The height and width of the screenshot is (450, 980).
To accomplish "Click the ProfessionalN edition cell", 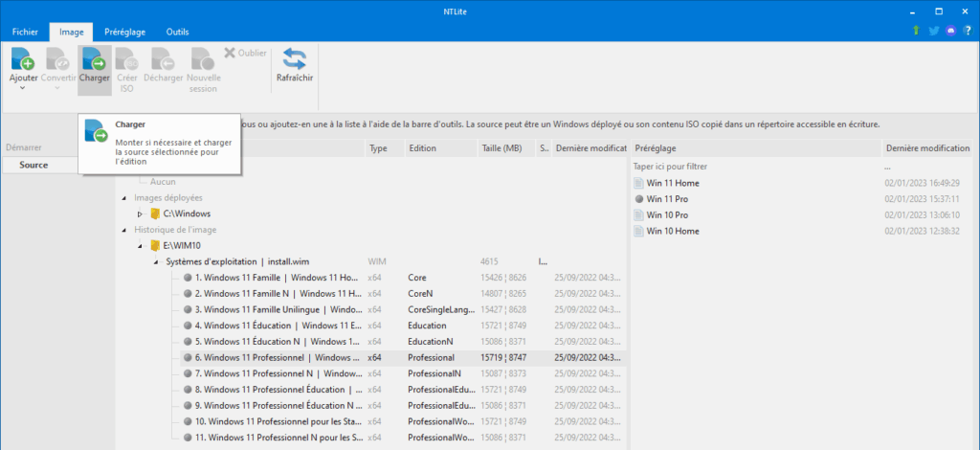I will pyautogui.click(x=434, y=373).
